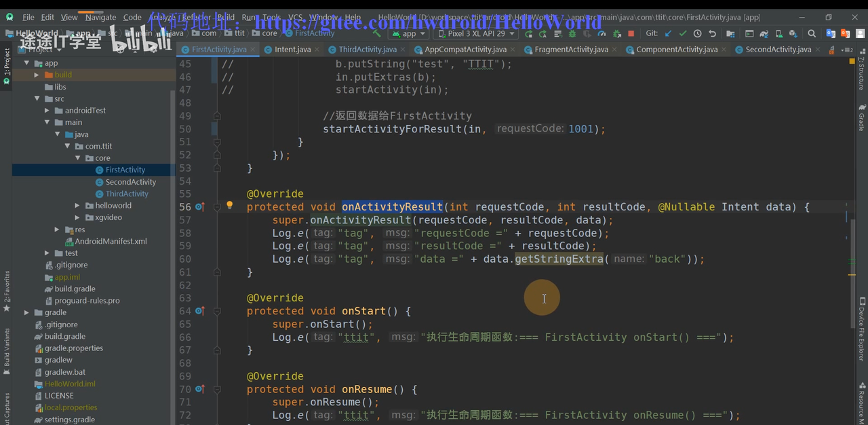Click the Make Project hammer icon
The height and width of the screenshot is (425, 868).
(377, 33)
